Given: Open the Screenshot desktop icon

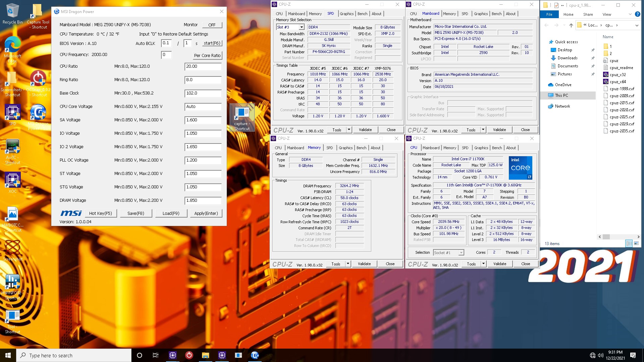Looking at the screenshot, I should [12, 251].
